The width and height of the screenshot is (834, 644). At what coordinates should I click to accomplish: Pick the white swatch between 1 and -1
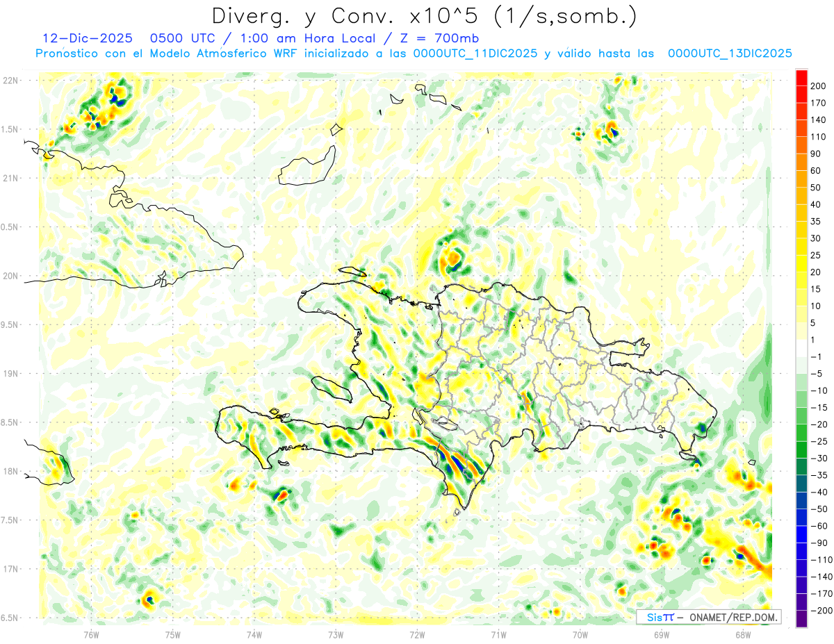coord(801,348)
